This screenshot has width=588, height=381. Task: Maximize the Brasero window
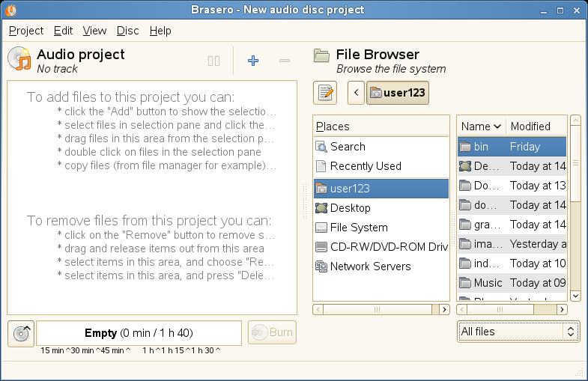click(x=560, y=10)
